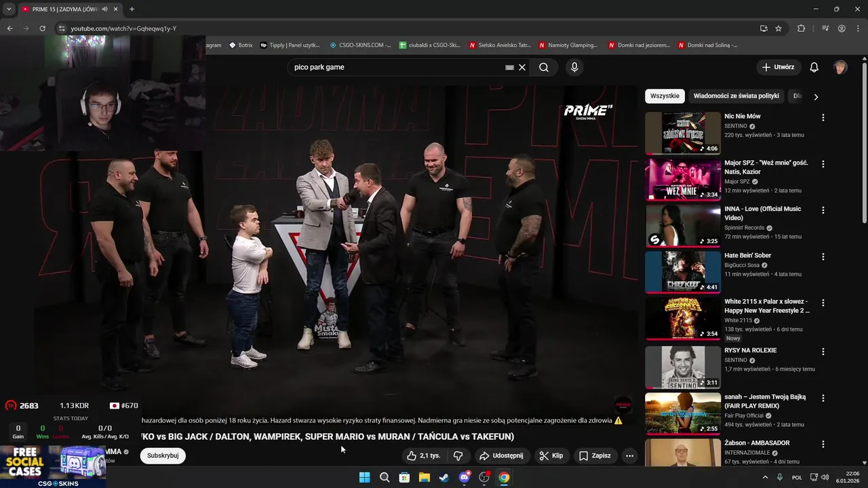Image resolution: width=868 pixels, height=488 pixels.
Task: Open the Botrix bookmark
Action: pyautogui.click(x=241, y=45)
